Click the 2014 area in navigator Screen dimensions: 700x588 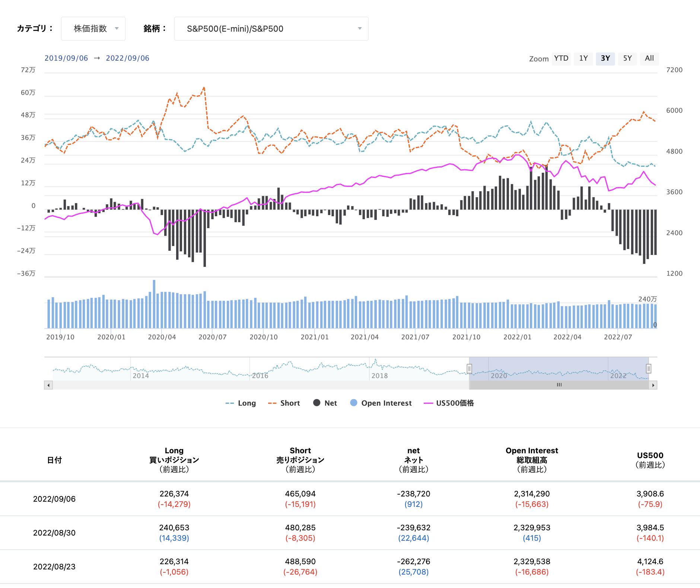141,376
